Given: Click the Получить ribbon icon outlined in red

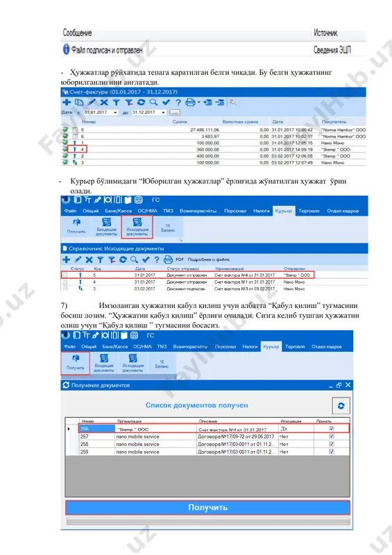Looking at the screenshot, I should pyautogui.click(x=75, y=363).
